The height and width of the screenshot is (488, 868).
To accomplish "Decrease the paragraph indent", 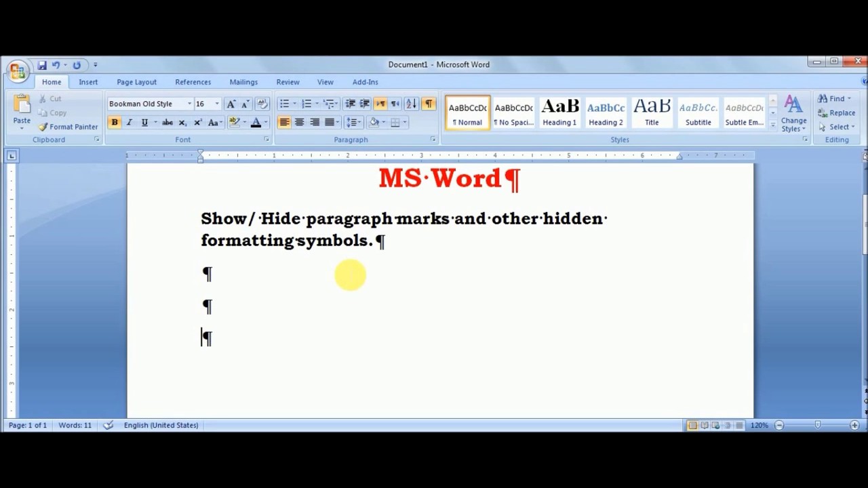I will coord(350,104).
